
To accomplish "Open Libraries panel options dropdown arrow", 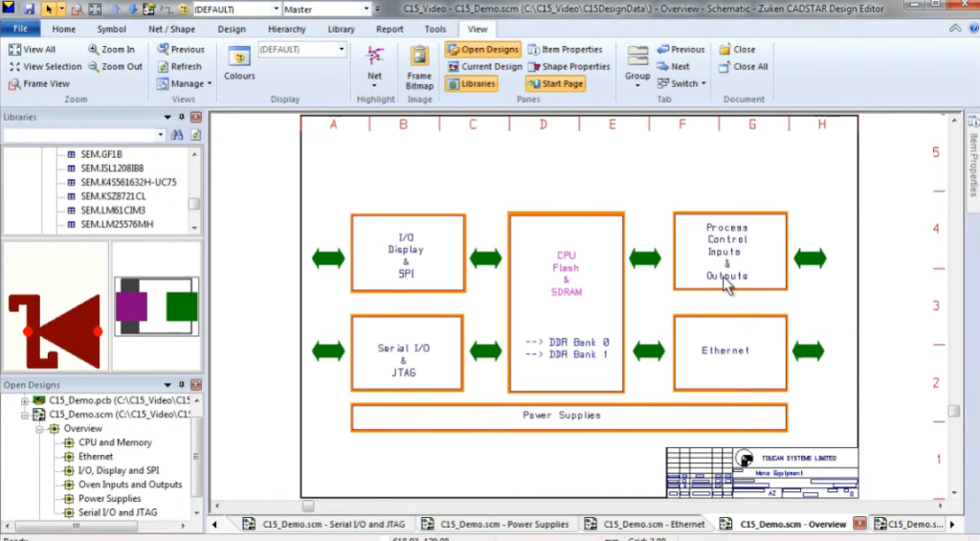I will [x=167, y=117].
